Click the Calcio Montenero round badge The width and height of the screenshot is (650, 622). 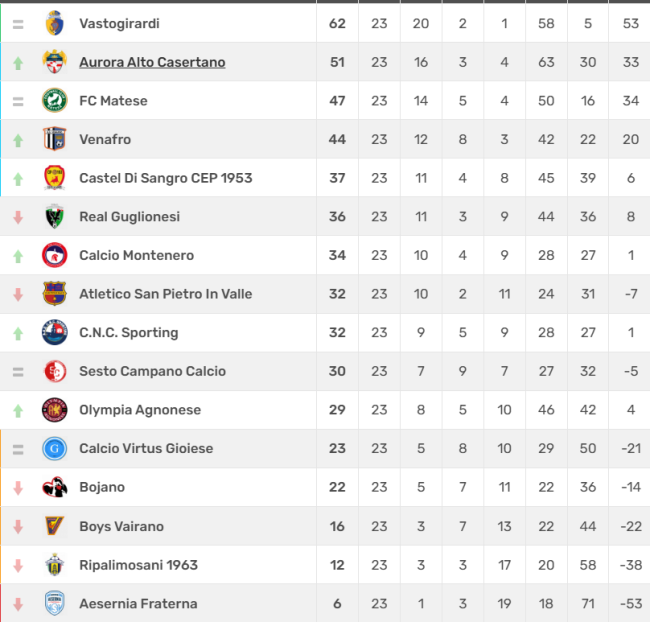(55, 255)
